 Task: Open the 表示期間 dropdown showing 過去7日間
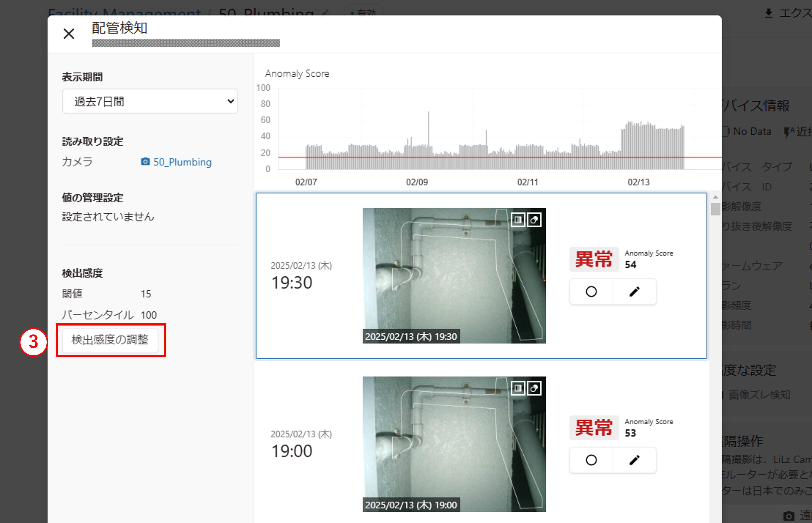(x=150, y=101)
